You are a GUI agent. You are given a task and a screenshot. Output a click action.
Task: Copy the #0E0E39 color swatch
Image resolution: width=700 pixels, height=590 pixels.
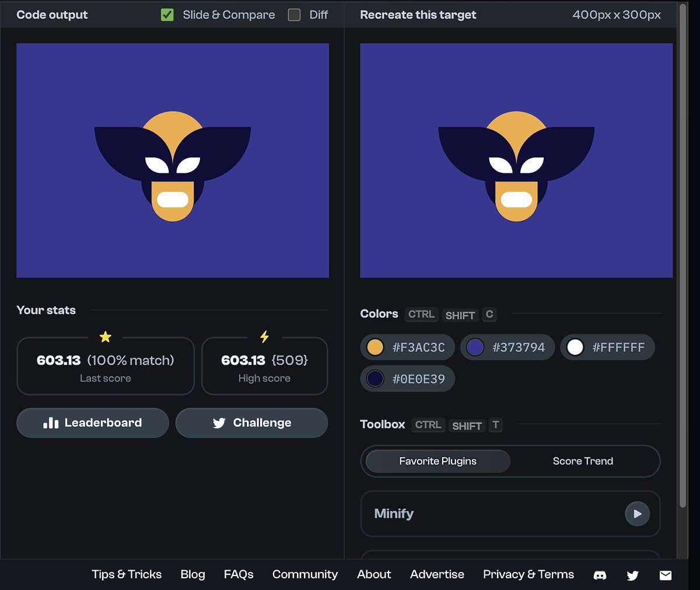(407, 379)
